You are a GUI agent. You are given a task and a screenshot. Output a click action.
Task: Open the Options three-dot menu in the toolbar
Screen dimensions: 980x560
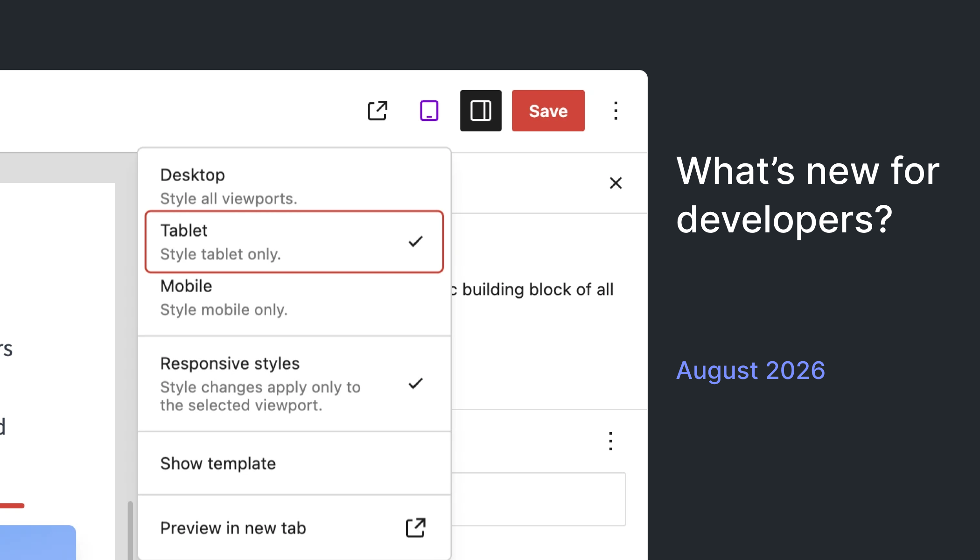point(616,111)
